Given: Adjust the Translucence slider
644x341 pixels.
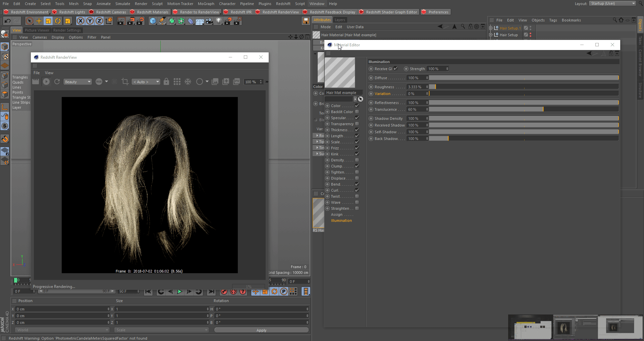Looking at the screenshot, I should coord(543,109).
